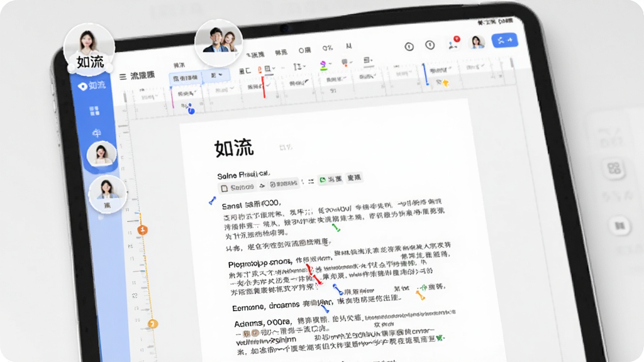Open the paint bucket format dropdown

(347, 62)
